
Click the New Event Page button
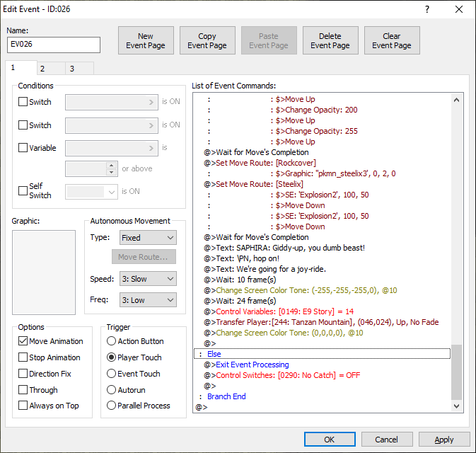coord(146,41)
